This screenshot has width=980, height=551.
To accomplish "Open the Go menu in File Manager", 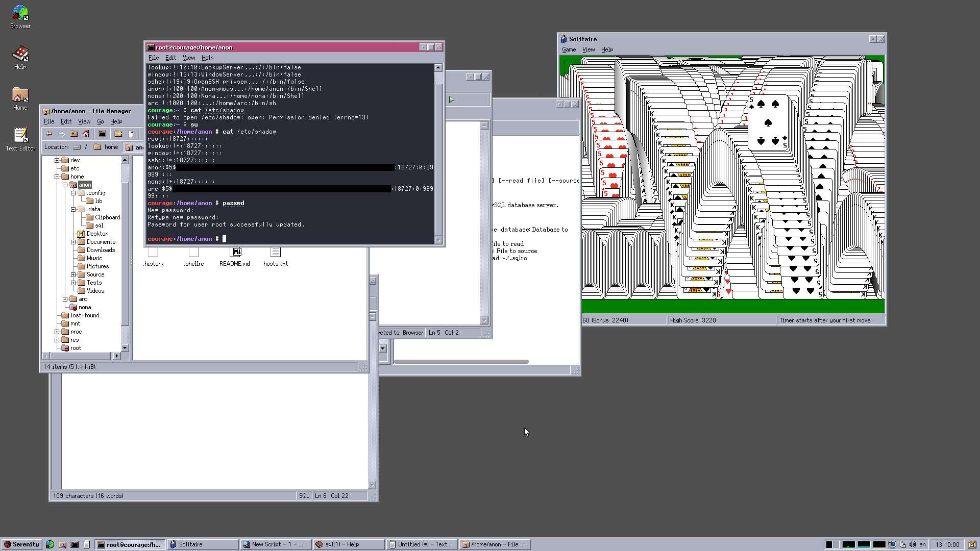I will pyautogui.click(x=100, y=121).
